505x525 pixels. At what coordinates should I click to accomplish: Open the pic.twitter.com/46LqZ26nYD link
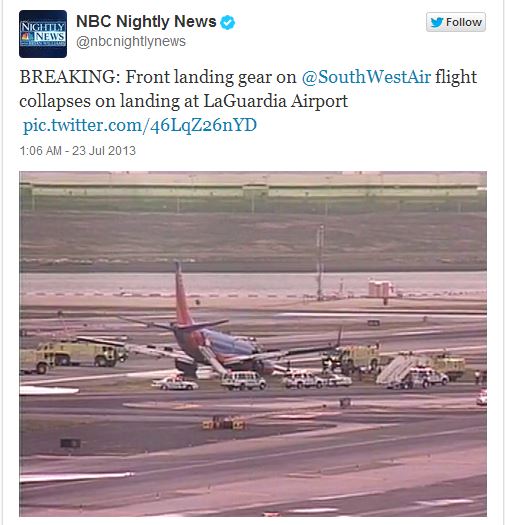(x=140, y=125)
